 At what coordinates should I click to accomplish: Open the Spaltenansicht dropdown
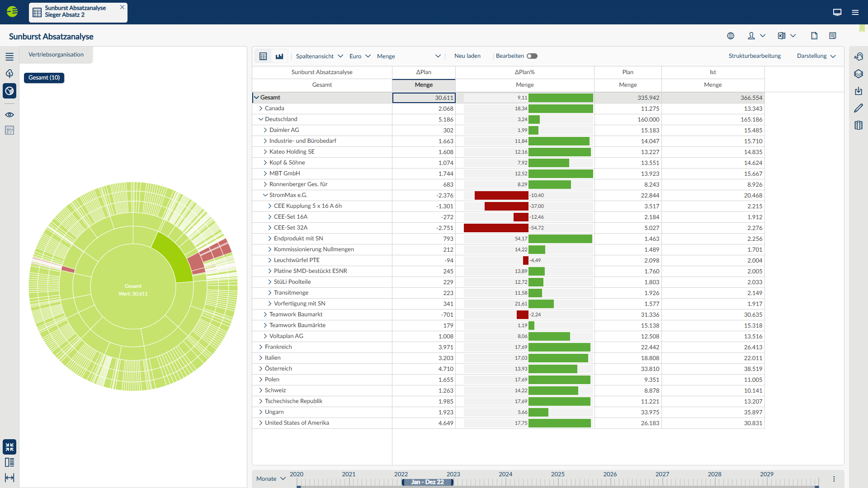(319, 56)
